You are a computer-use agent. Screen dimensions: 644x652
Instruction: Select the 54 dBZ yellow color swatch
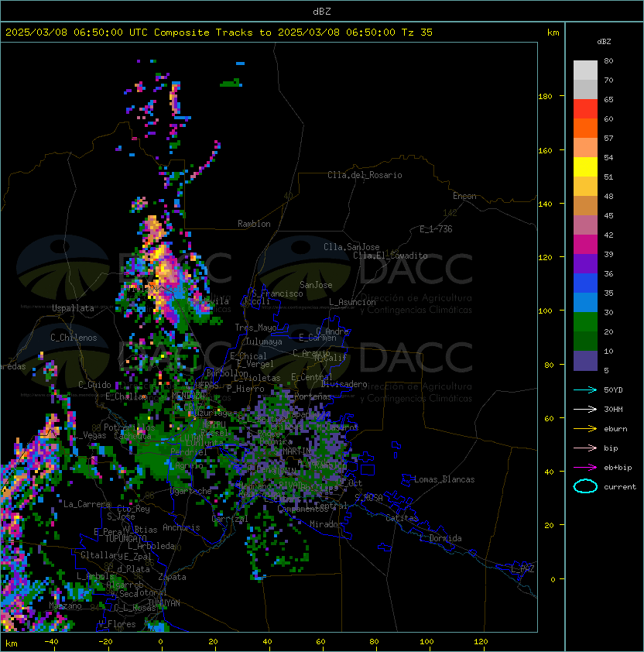tap(585, 166)
